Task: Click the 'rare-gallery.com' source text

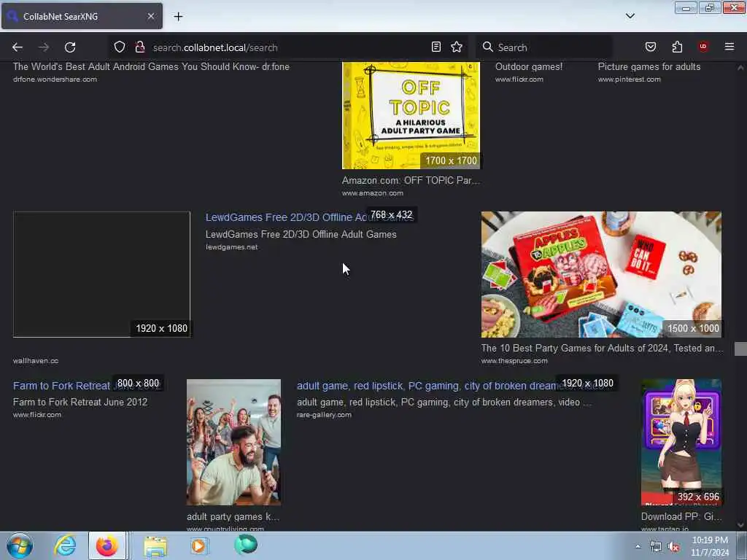Action: 324,415
